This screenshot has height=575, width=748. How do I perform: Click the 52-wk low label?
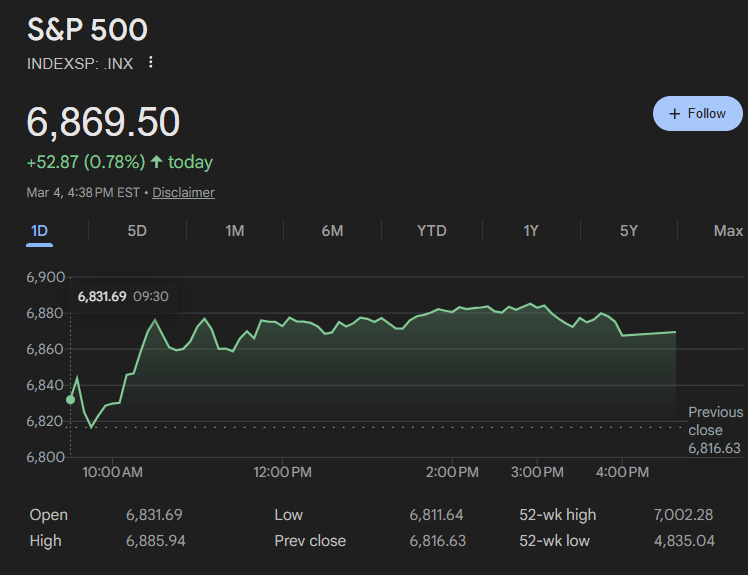(554, 541)
